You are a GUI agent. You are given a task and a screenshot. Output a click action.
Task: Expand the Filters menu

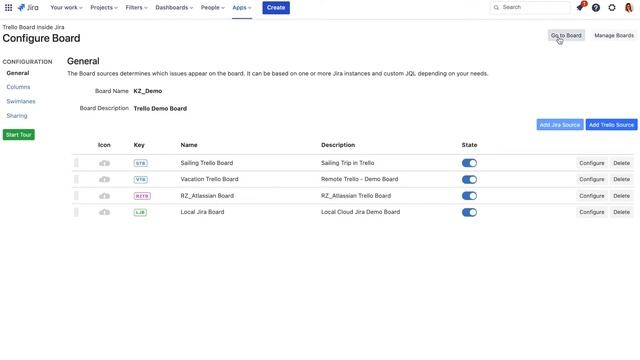pos(136,7)
